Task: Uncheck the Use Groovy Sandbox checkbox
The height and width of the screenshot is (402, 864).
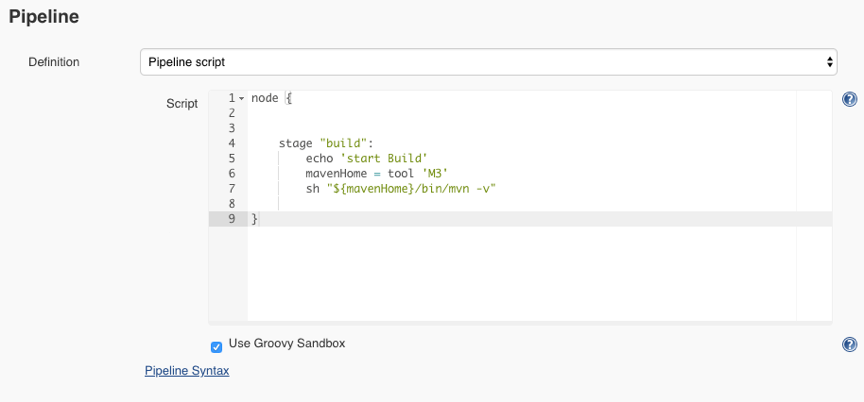Action: [x=216, y=347]
